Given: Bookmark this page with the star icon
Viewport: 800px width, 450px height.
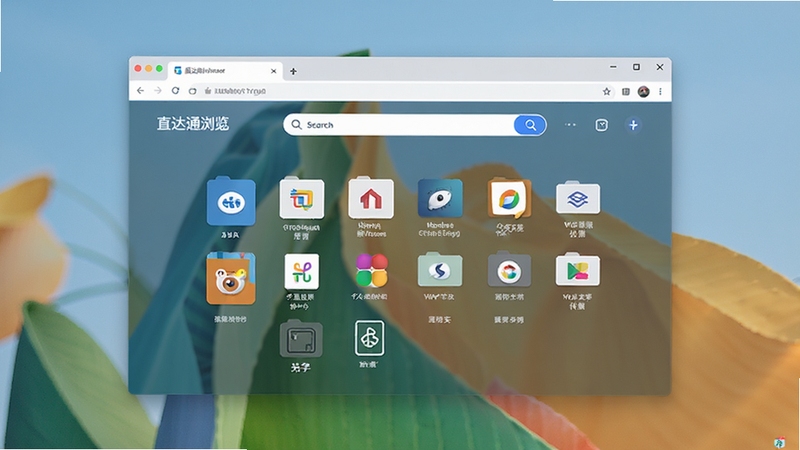Looking at the screenshot, I should pos(606,91).
